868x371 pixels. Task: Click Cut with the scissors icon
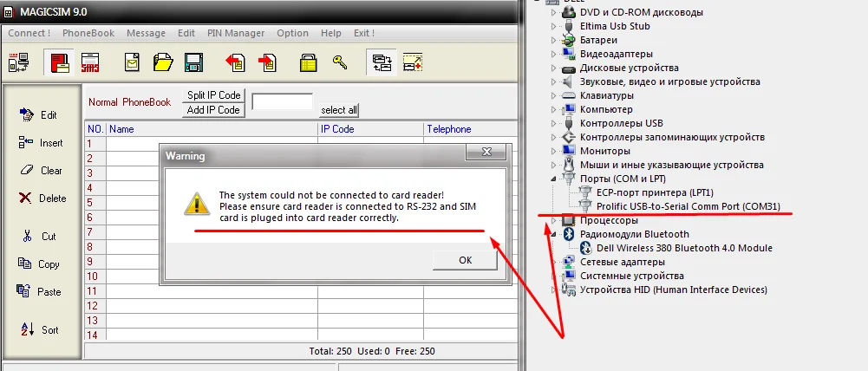tap(39, 237)
